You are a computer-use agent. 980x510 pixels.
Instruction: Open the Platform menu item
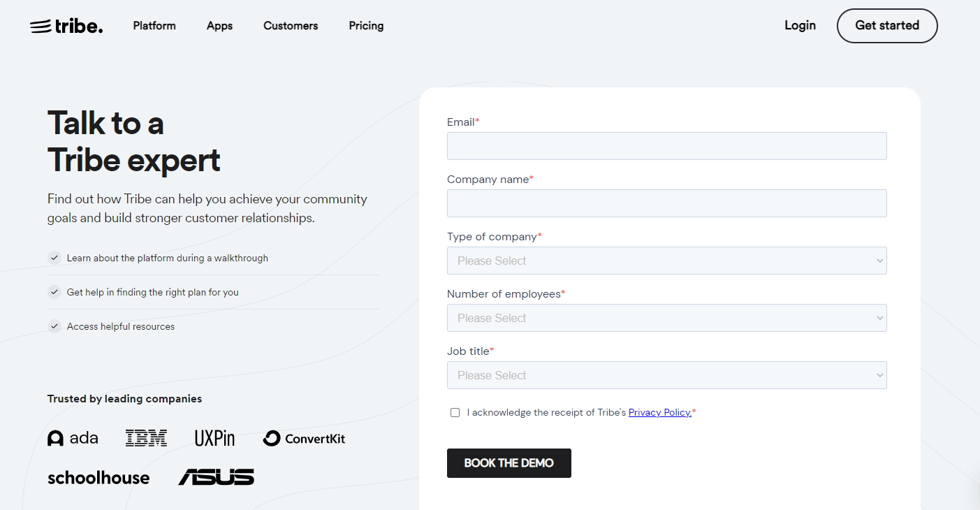pos(154,26)
